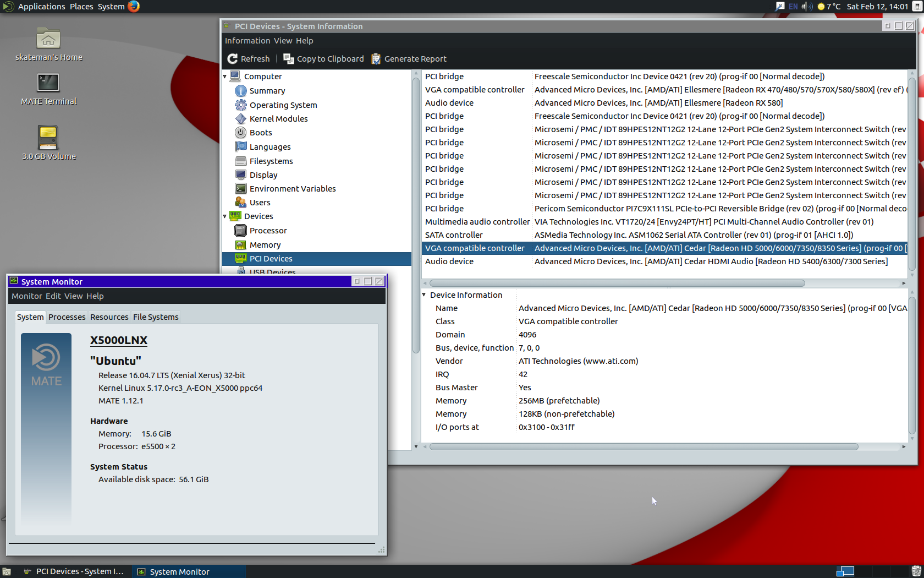This screenshot has width=924, height=578.
Task: Click the horizontal scrollbar of the device list
Action: (x=617, y=283)
